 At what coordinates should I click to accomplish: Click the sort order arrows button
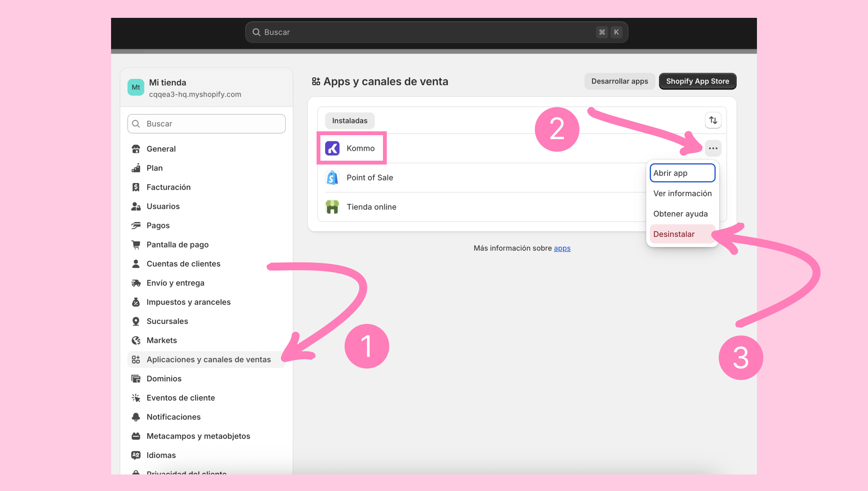pyautogui.click(x=713, y=121)
